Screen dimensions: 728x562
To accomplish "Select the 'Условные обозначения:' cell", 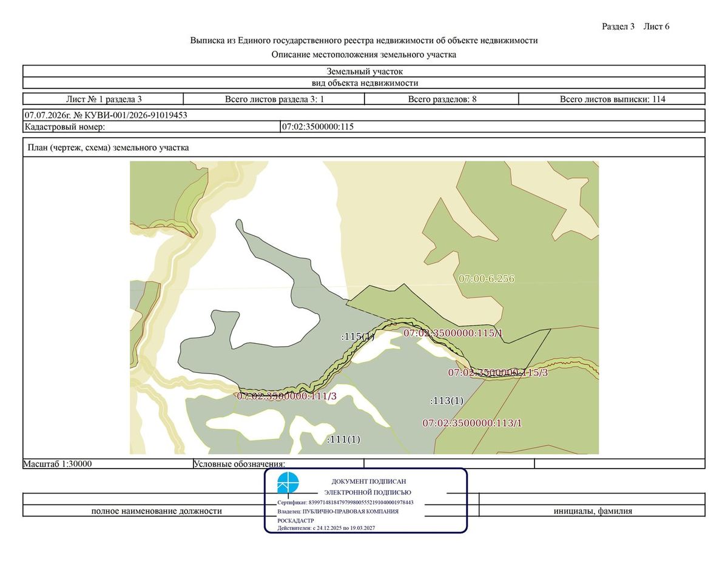I will 278,464.
